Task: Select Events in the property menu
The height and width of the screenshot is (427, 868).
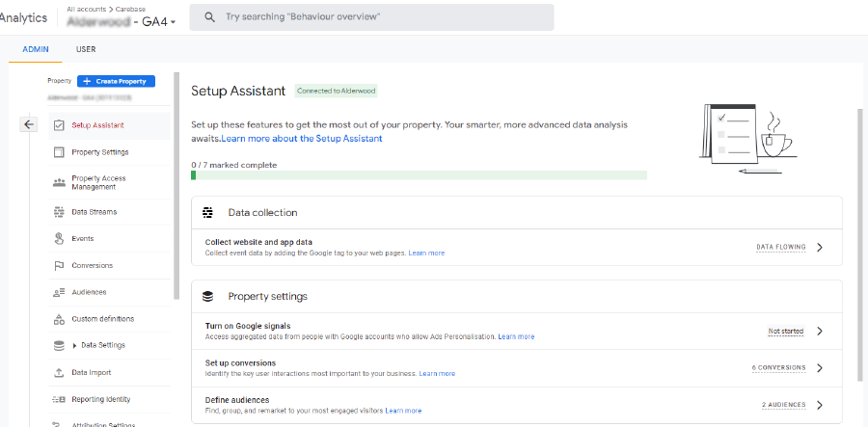Action: tap(110, 239)
